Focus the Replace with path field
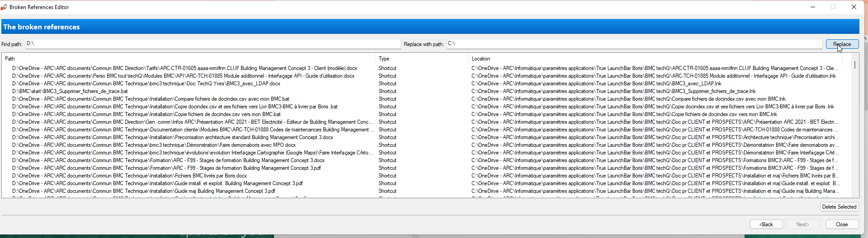The image size is (868, 238). click(634, 44)
